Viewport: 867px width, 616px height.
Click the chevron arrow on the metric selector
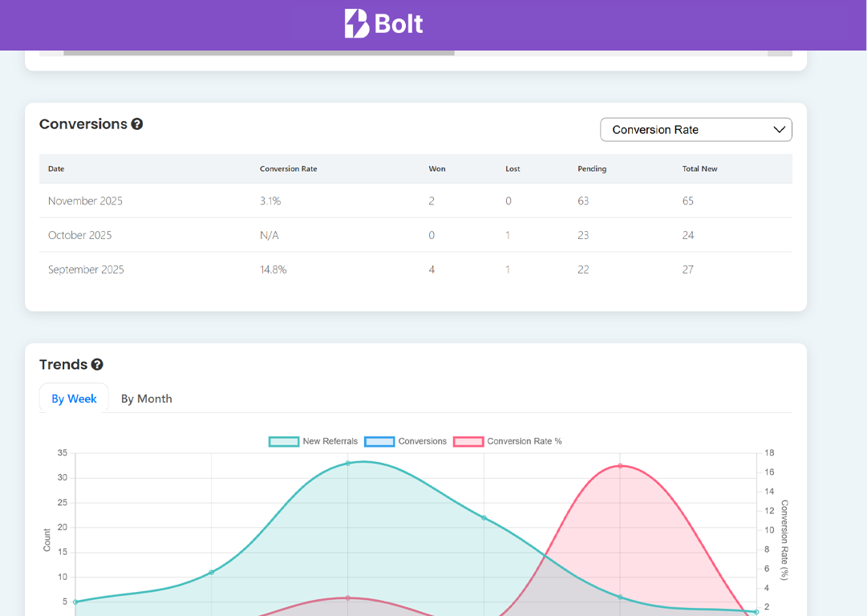pyautogui.click(x=778, y=129)
